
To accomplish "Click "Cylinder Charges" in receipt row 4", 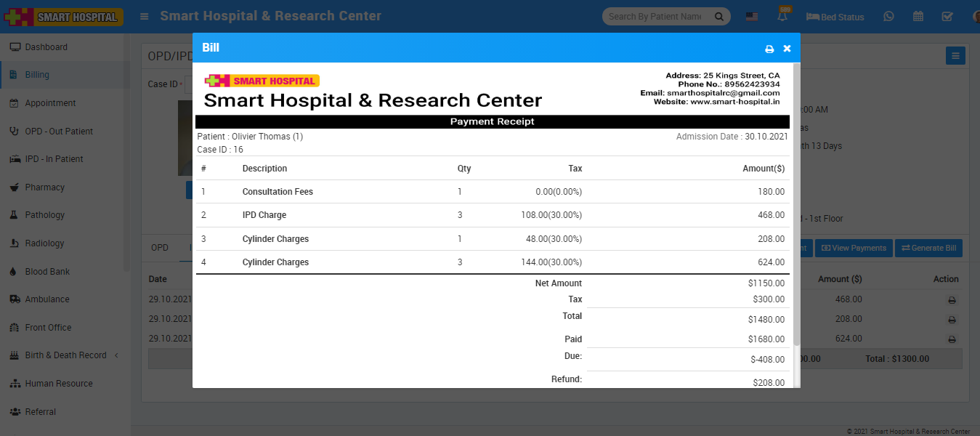I will 275,262.
